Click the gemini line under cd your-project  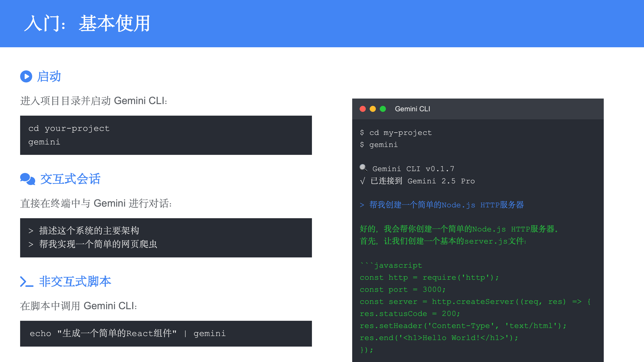click(x=44, y=142)
